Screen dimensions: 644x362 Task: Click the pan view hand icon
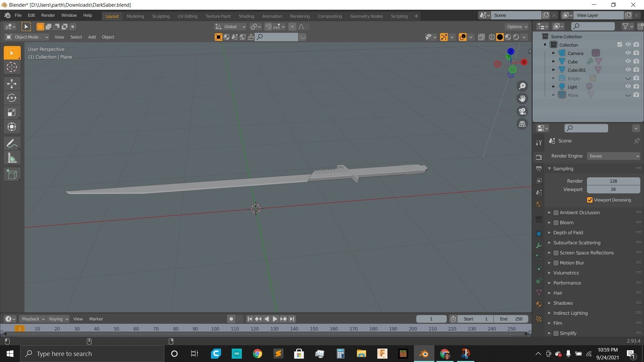click(x=522, y=99)
